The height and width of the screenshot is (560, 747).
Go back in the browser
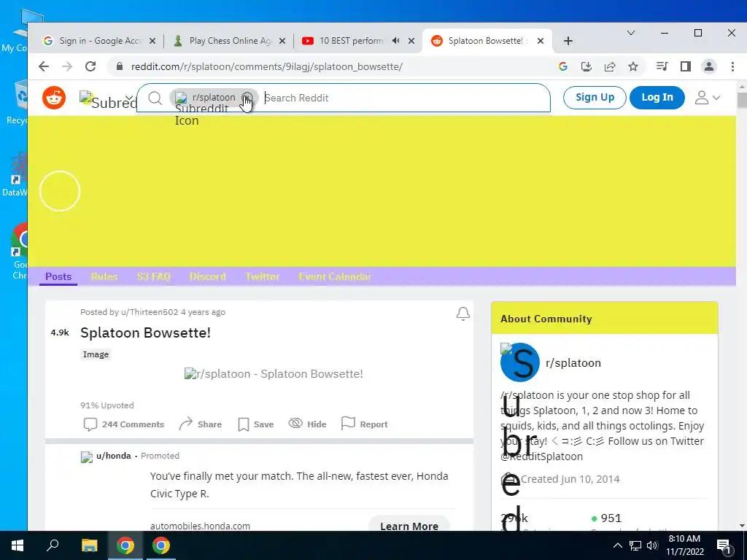(44, 66)
